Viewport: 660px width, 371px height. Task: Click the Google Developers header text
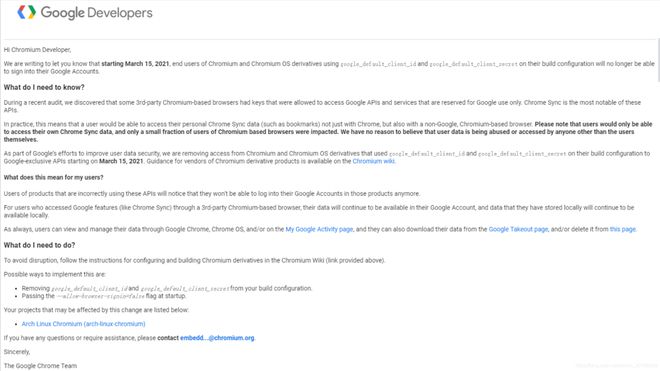pos(96,13)
